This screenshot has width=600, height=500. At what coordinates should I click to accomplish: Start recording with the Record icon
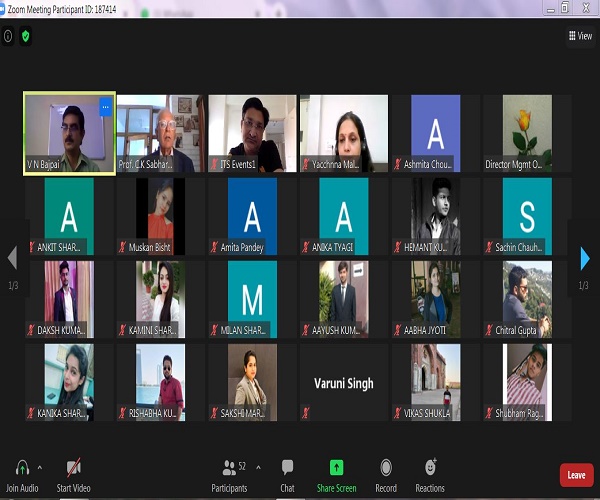[x=385, y=468]
